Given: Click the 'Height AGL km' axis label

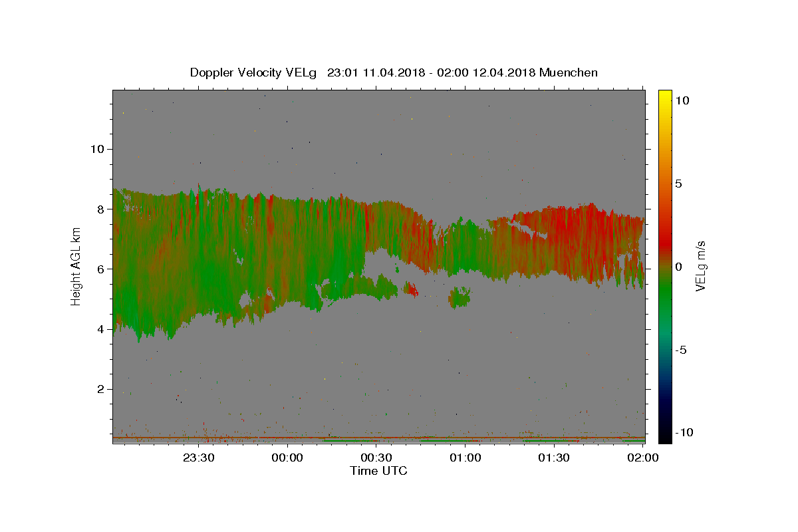Looking at the screenshot, I should (76, 265).
